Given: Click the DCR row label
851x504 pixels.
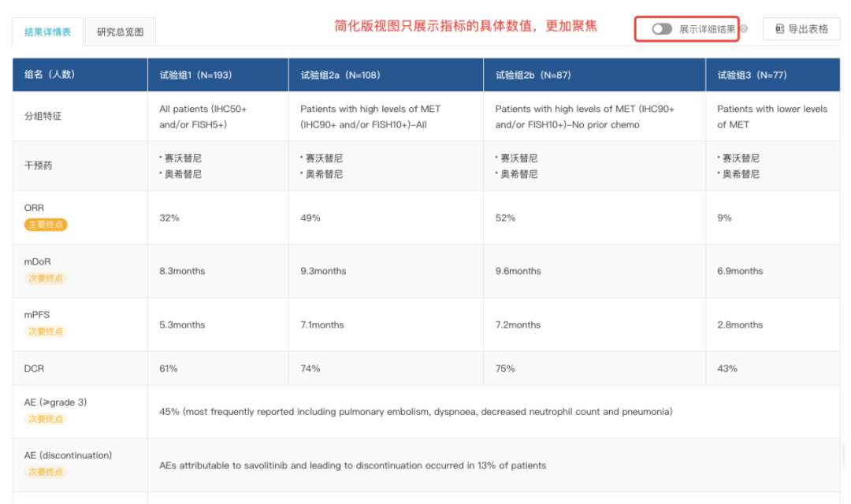Looking at the screenshot, I should click(x=34, y=369).
